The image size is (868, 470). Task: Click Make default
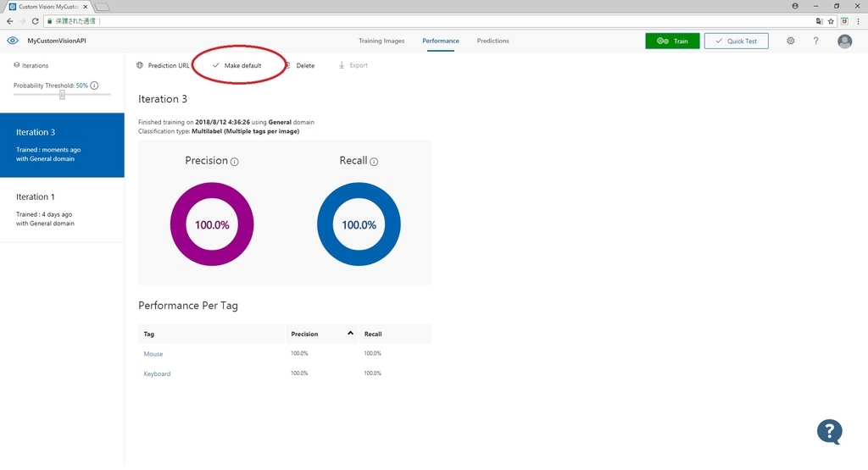click(x=237, y=65)
